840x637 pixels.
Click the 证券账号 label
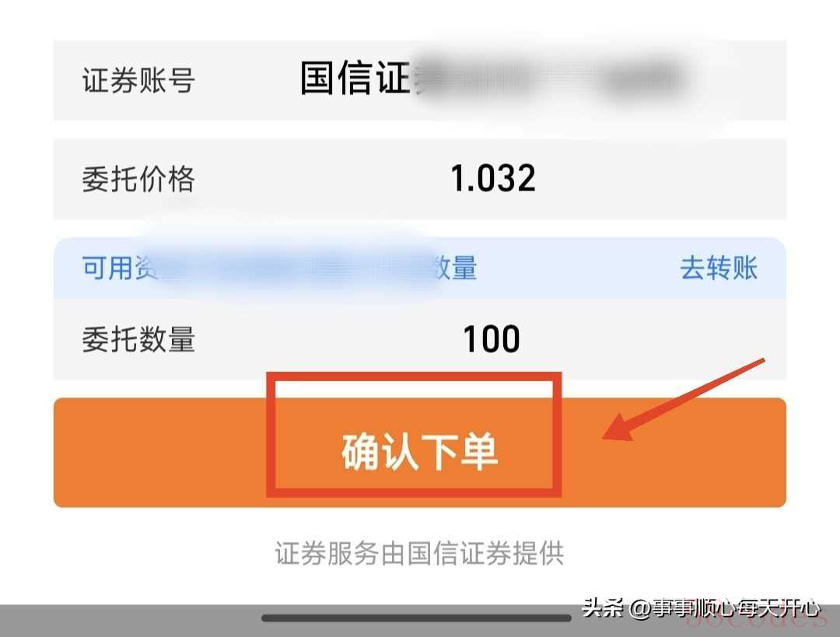(138, 80)
